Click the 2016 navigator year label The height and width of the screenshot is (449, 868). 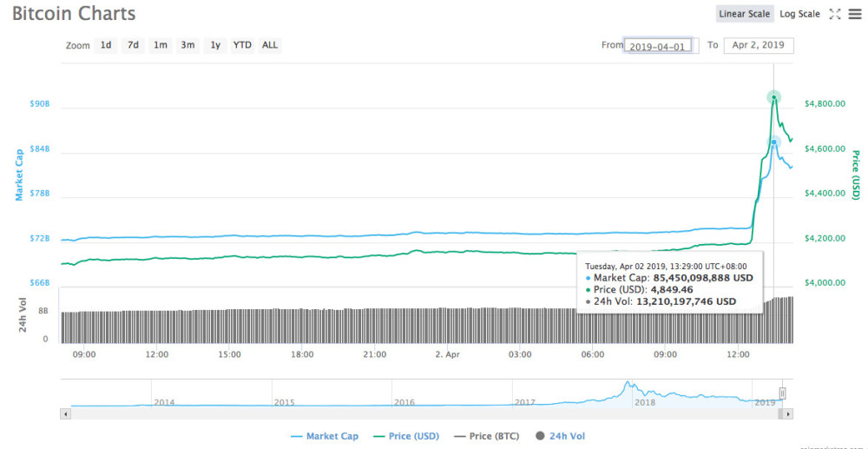[404, 402]
